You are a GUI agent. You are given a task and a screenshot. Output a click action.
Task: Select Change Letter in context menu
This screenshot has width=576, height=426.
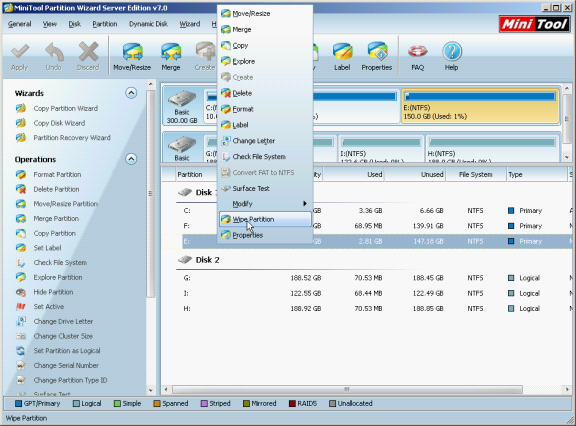coord(265,141)
